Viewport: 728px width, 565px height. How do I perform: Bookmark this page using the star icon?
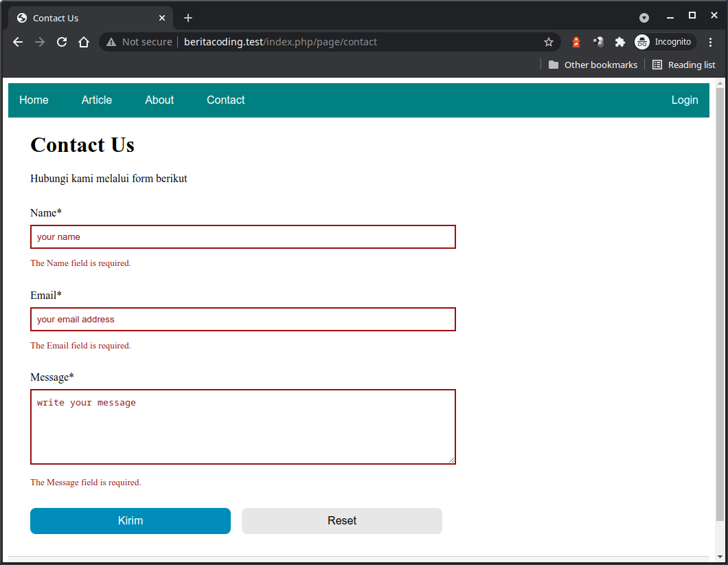549,42
